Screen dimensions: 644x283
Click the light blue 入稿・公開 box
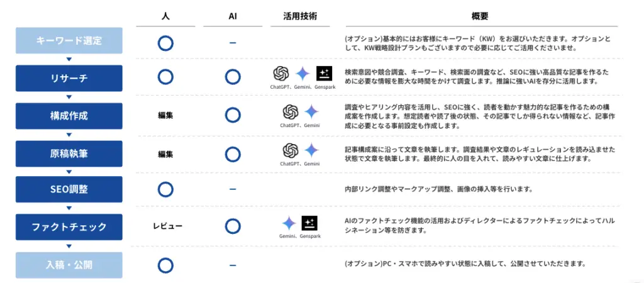pos(69,265)
